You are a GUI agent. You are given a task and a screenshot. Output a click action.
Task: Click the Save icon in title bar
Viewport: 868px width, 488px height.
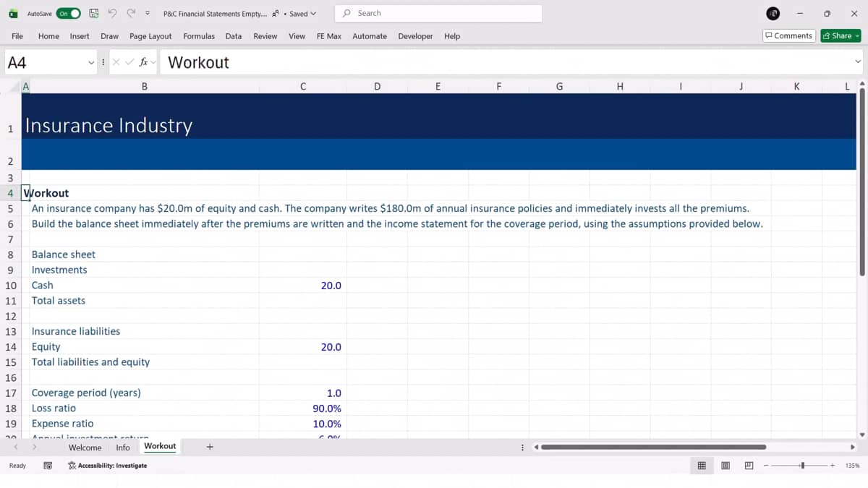coord(94,14)
